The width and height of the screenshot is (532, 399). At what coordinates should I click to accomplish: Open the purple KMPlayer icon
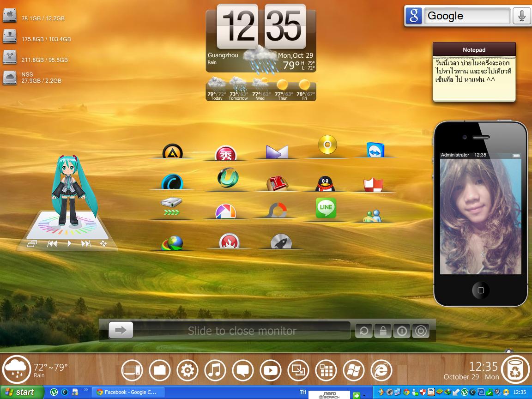277,151
